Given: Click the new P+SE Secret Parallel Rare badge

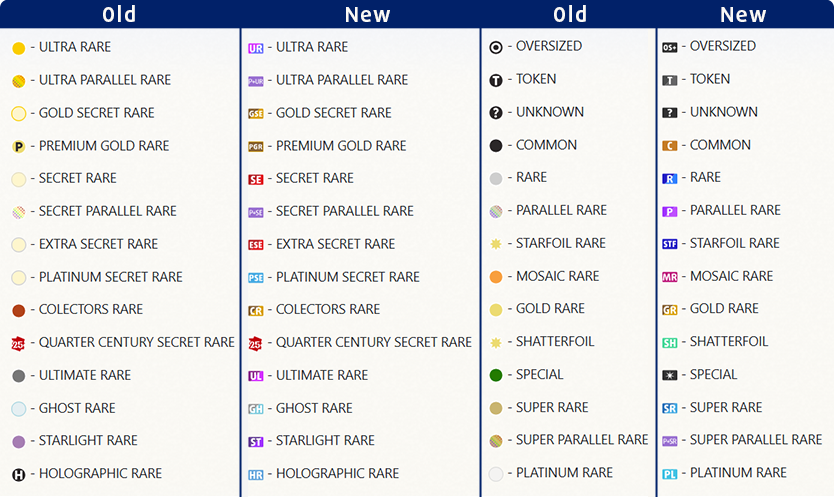Looking at the screenshot, I should point(256,212).
